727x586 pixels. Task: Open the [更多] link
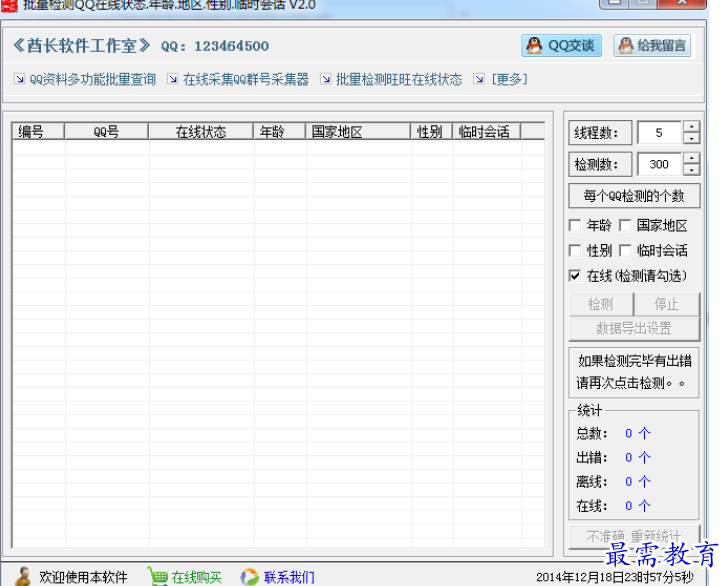[509, 79]
